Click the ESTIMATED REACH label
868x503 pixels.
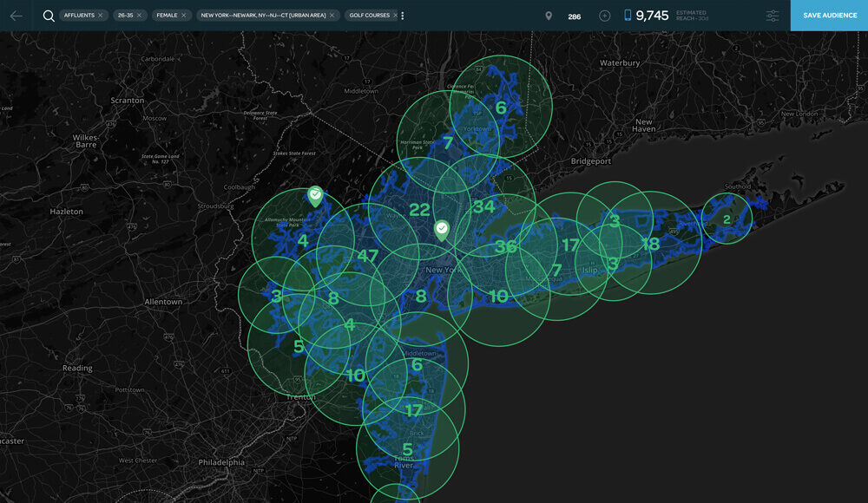pos(692,16)
